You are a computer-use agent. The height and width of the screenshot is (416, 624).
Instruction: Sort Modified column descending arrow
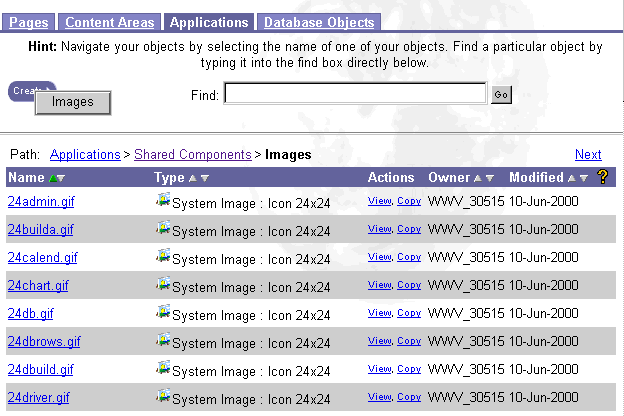584,178
